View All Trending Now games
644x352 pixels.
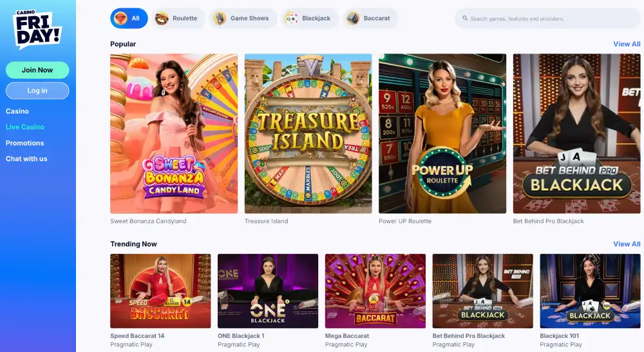pos(627,244)
